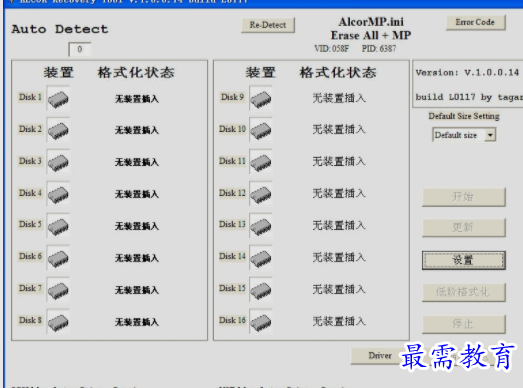Screen dimensions: 523x388
Task: Click the Auto Detect count field
Action: coord(80,49)
